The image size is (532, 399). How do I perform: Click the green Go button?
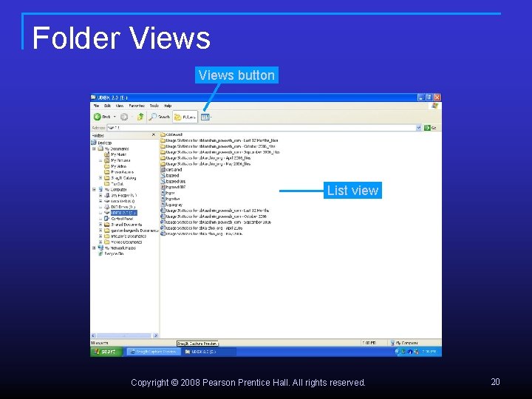tap(430, 128)
